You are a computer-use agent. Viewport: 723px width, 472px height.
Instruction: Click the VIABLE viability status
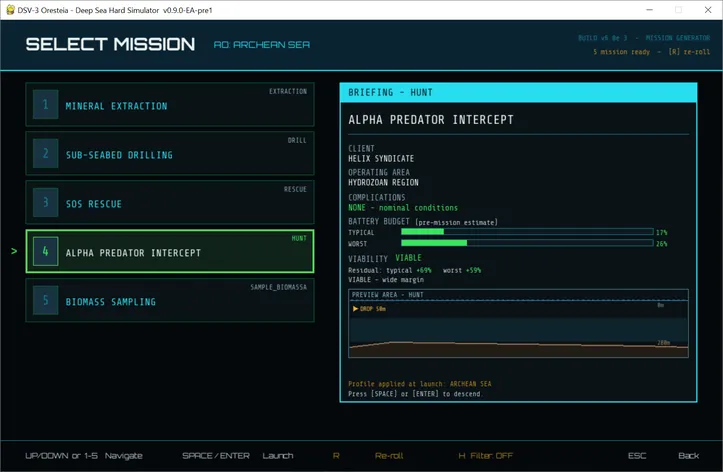pyautogui.click(x=408, y=258)
